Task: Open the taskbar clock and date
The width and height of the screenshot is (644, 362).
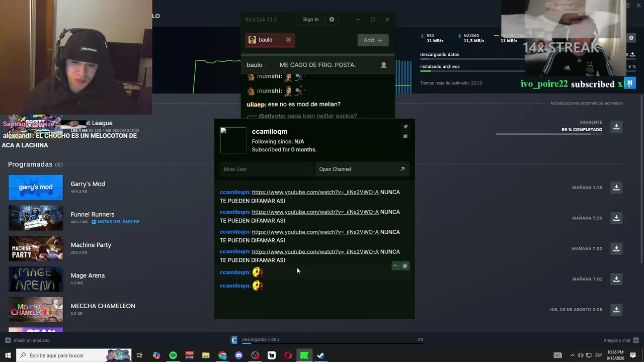Action: pyautogui.click(x=615, y=355)
